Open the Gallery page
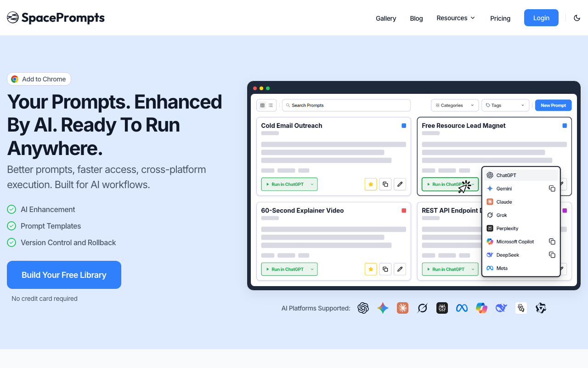Screen dimensions: 588x368 386,18
